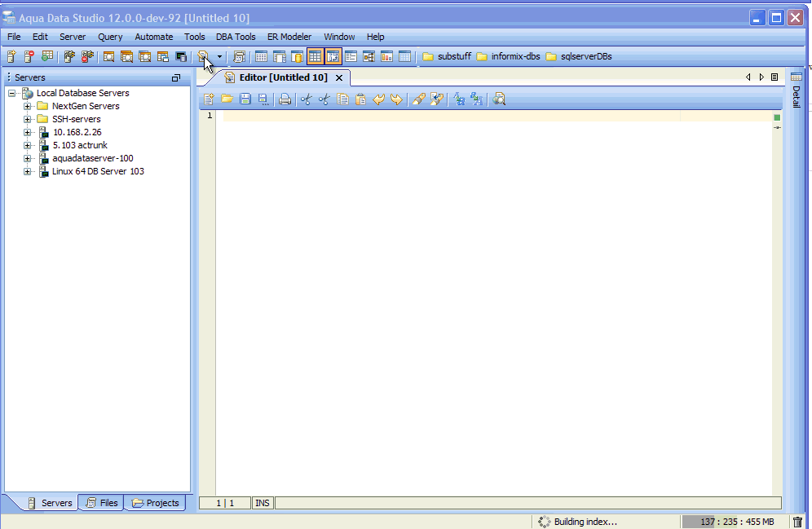Click the form view list icon
The width and height of the screenshot is (812, 529).
tap(351, 56)
